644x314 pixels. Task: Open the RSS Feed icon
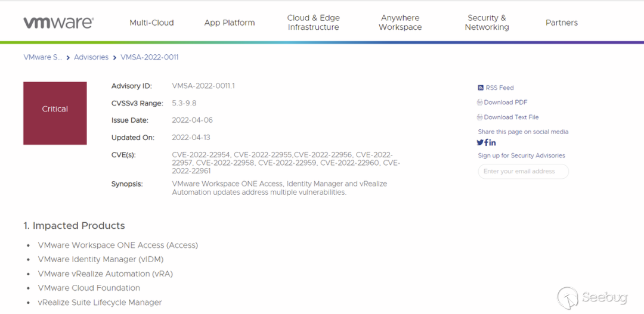[x=481, y=88]
